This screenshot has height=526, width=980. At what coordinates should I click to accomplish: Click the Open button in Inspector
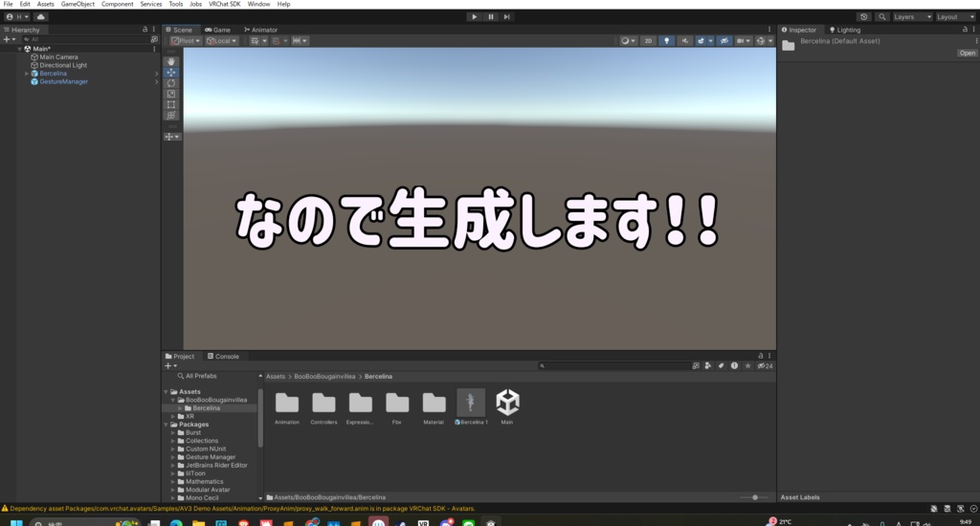[967, 54]
